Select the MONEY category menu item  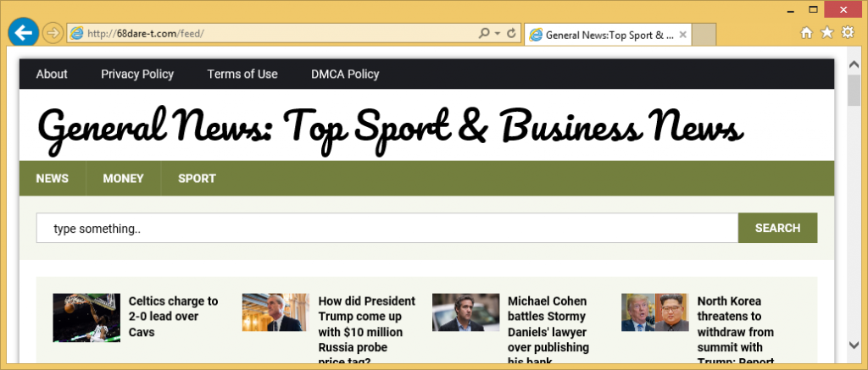(123, 179)
